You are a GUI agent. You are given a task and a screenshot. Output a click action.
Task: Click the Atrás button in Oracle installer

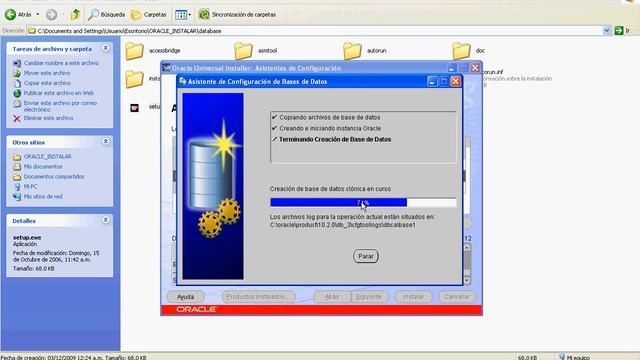[x=332, y=297]
